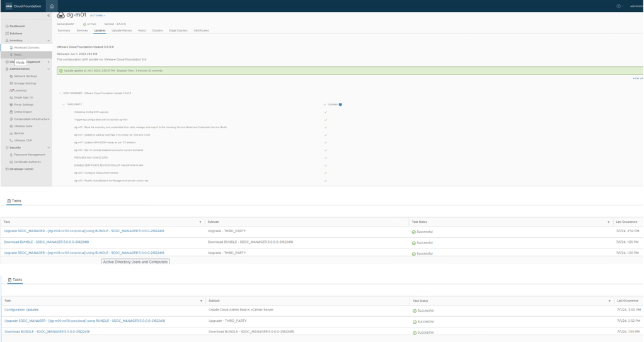Click the Backup icon in Administration
This screenshot has height=342, width=644.
point(11,134)
